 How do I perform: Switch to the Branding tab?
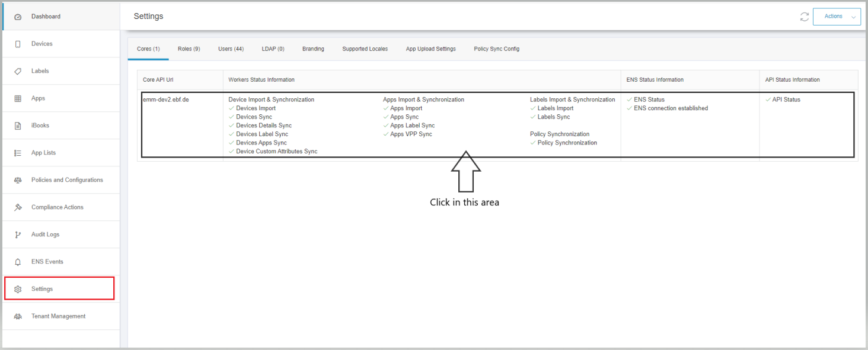(313, 49)
